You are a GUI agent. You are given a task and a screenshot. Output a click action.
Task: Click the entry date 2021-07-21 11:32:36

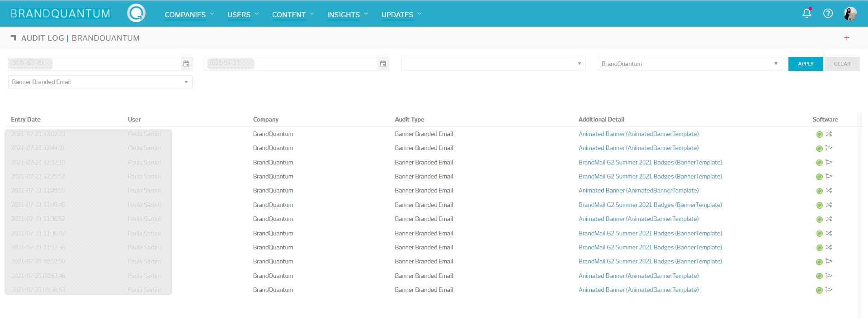coord(38,248)
